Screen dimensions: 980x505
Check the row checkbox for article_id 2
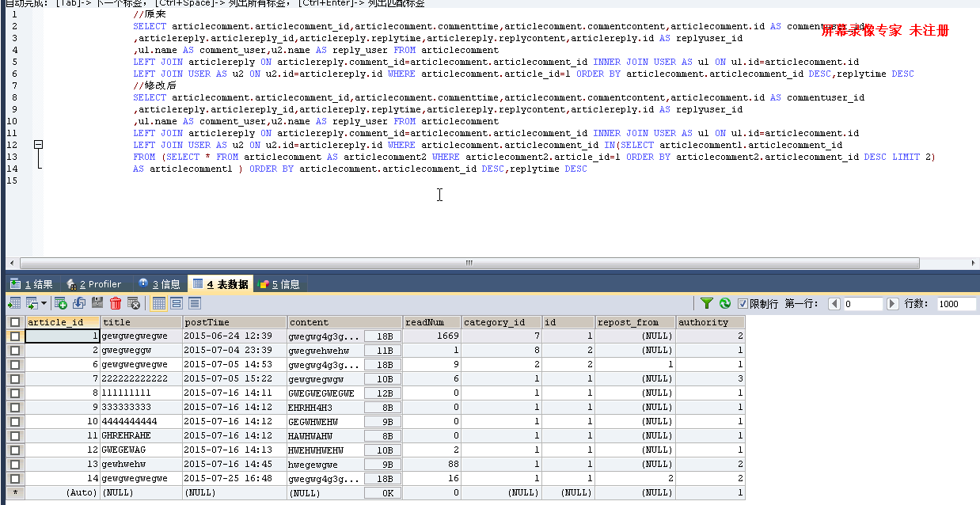click(14, 350)
